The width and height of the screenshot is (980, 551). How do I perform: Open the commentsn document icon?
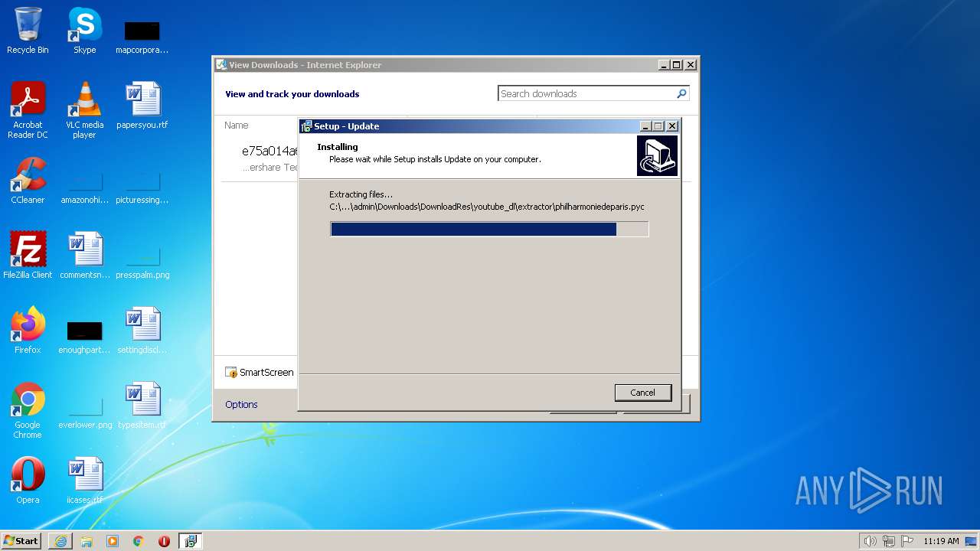pos(84,256)
